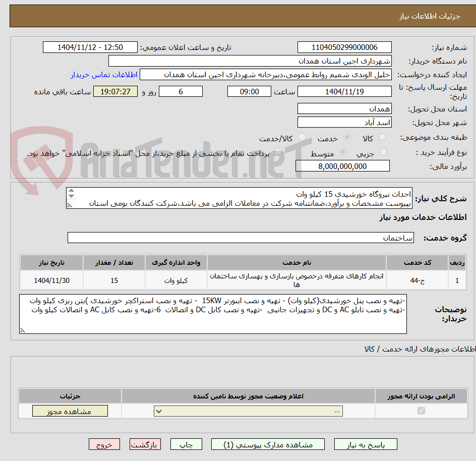
Task: Click the نام خدمت column header
Action: click(296, 263)
